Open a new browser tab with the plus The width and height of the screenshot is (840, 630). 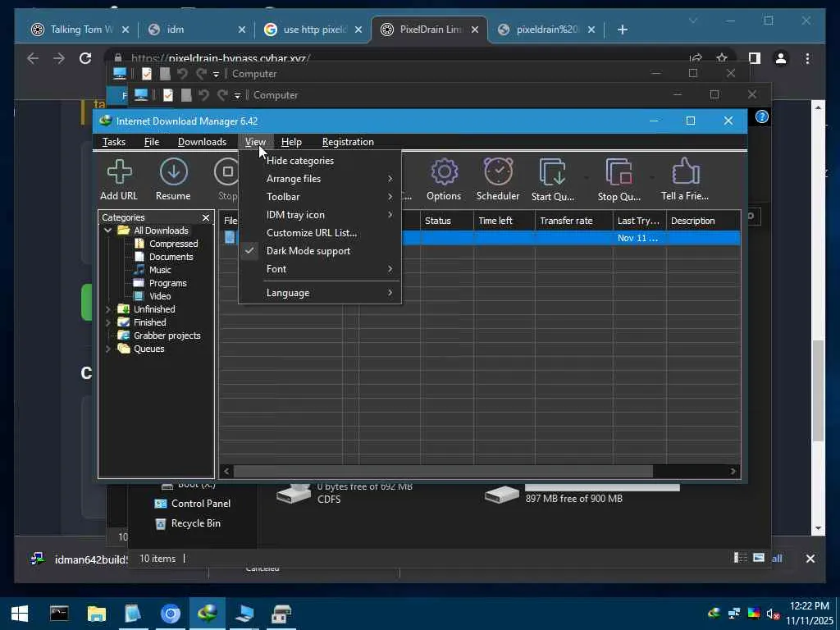point(622,30)
